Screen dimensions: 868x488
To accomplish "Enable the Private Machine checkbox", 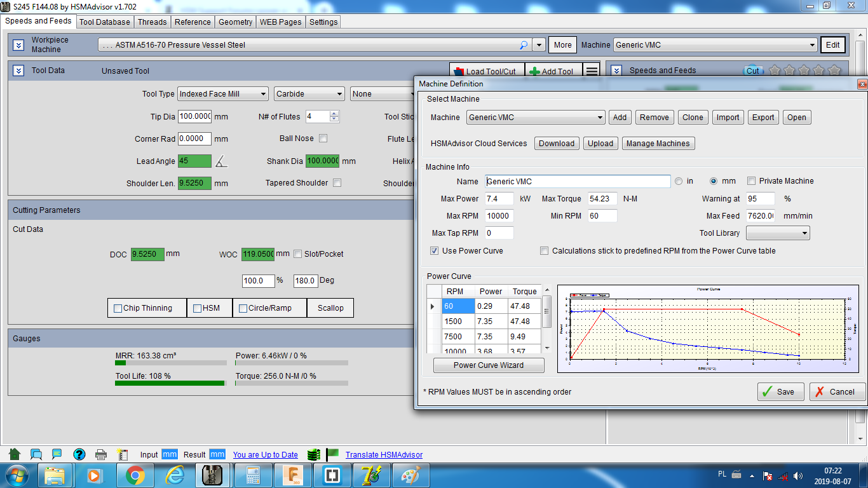I will point(751,181).
